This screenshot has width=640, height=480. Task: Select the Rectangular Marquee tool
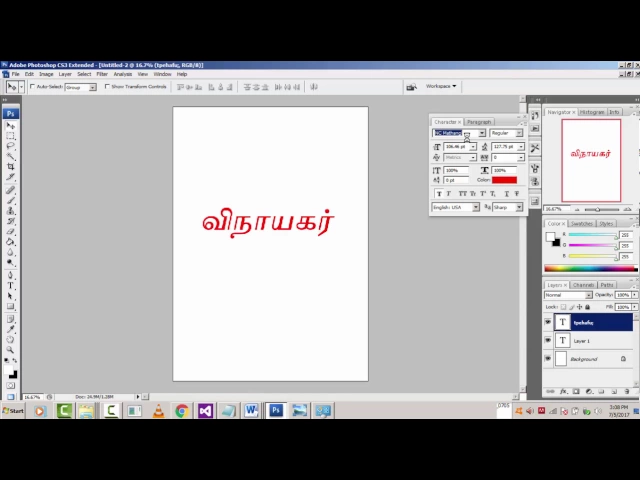(11, 135)
